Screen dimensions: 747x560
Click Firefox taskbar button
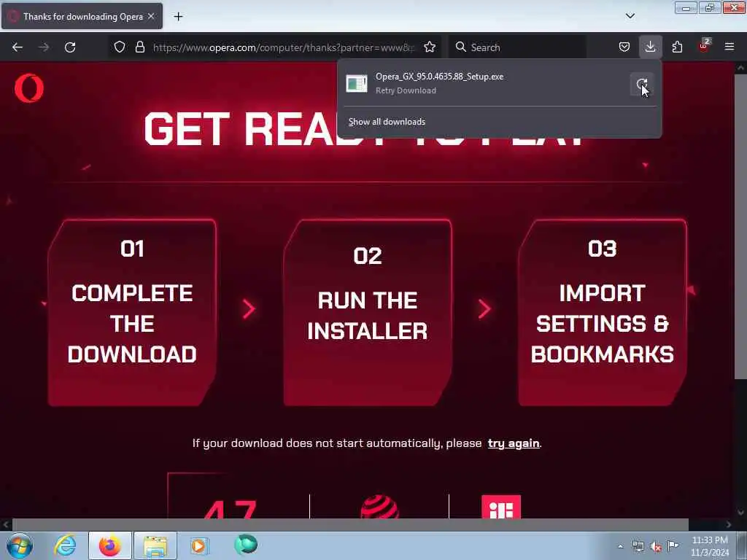coord(110,545)
